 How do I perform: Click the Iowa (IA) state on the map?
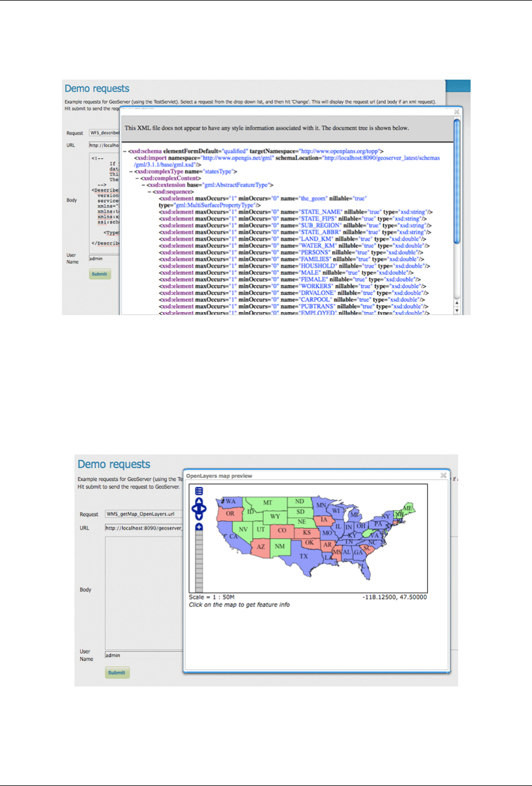point(324,519)
